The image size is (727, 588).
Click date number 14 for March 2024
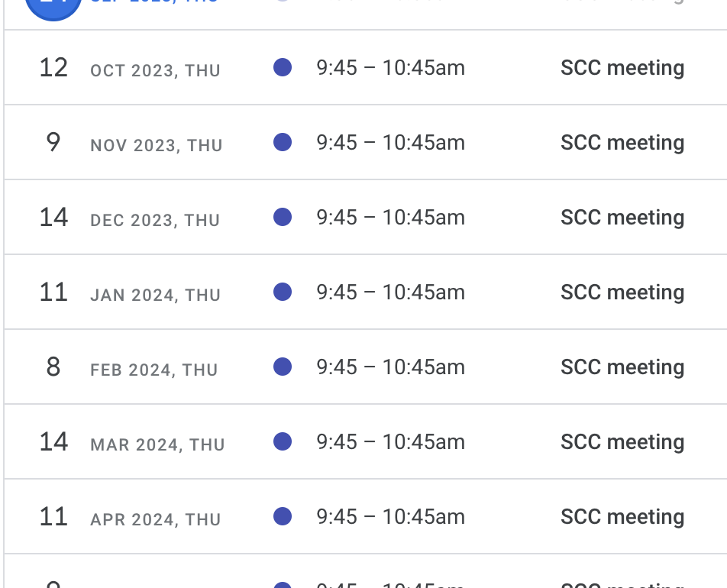pos(53,442)
